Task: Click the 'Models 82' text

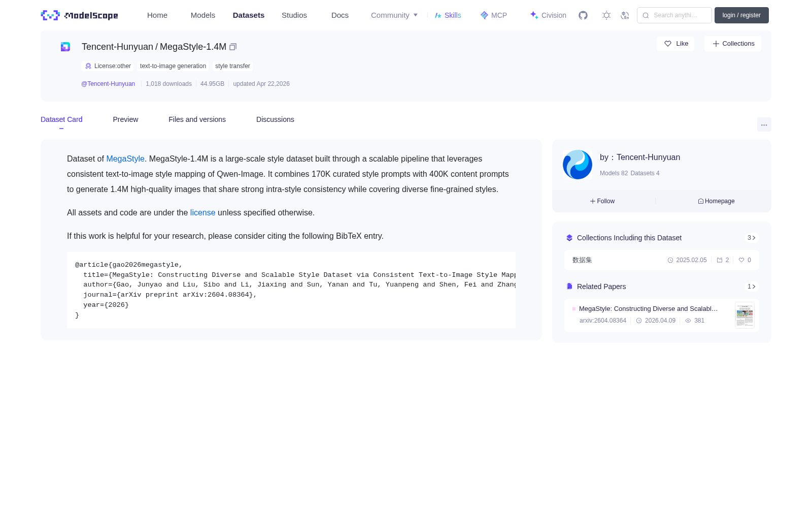Action: pyautogui.click(x=614, y=173)
